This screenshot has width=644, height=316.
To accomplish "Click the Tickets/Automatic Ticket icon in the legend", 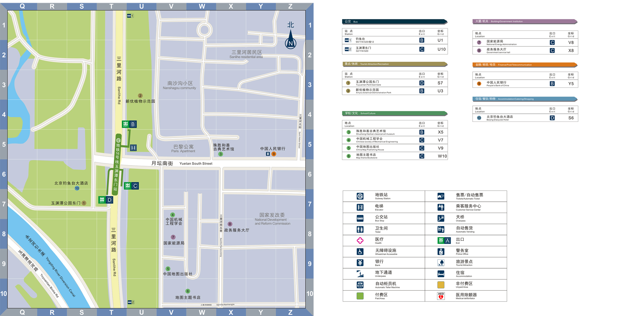I will [x=441, y=196].
